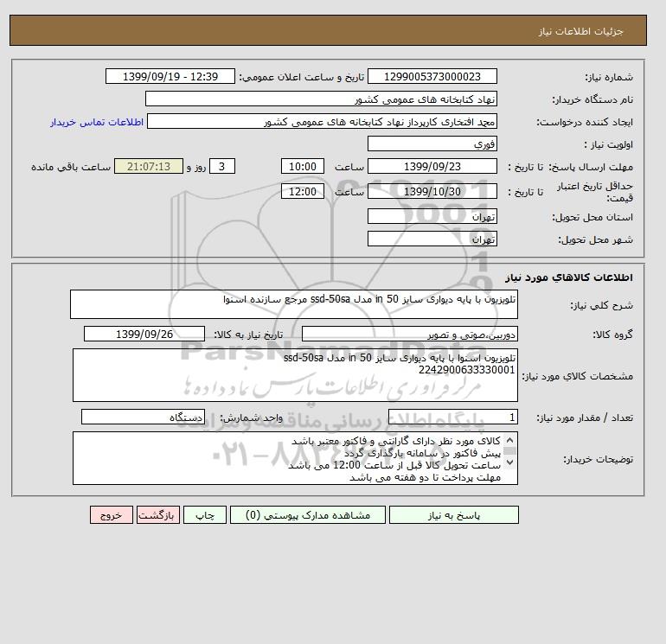Click the حداقل تاریخ اعتبار قیمت label
Screen dimensions: 666x644
(595, 192)
